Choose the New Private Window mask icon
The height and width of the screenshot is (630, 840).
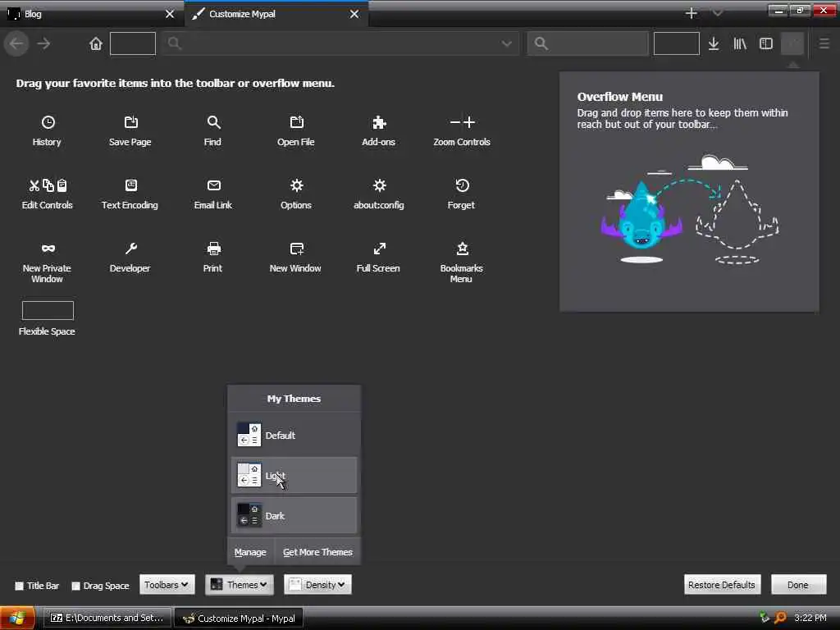click(48, 249)
